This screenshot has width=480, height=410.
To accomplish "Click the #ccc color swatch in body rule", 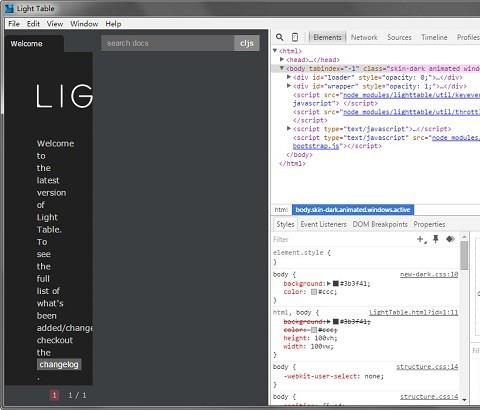I will click(314, 292).
